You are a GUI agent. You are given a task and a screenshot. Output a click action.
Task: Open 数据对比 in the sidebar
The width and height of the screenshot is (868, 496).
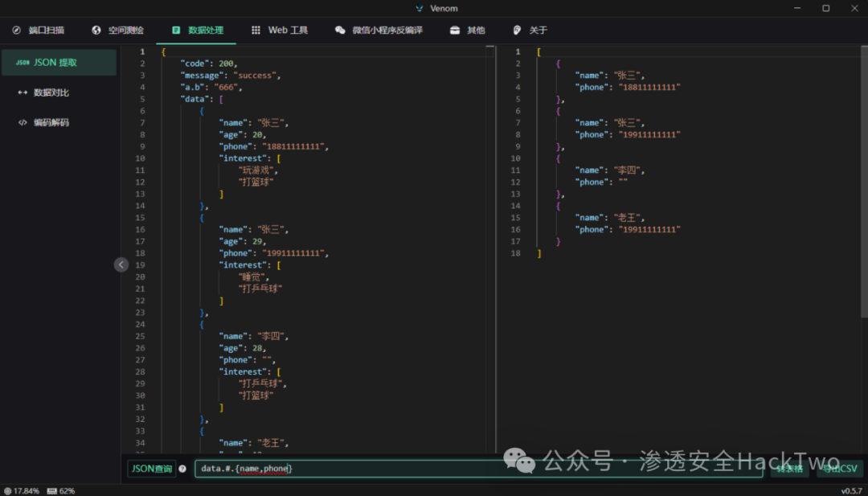tap(51, 92)
